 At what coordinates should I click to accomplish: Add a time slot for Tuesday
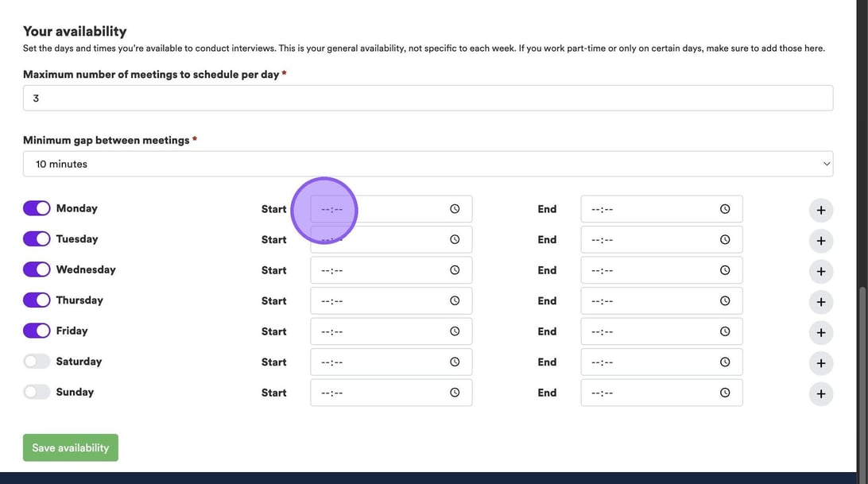821,241
